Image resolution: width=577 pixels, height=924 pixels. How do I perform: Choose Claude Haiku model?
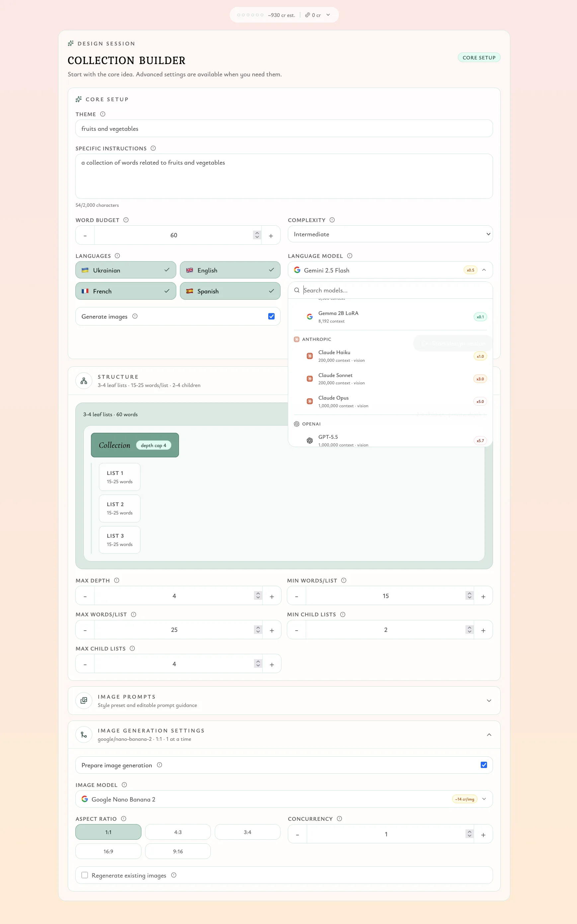(390, 356)
